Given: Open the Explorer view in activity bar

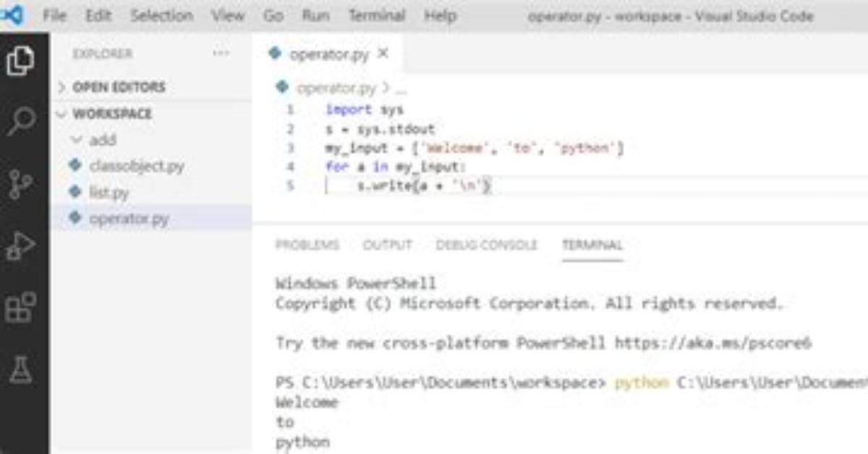Looking at the screenshot, I should [x=21, y=61].
